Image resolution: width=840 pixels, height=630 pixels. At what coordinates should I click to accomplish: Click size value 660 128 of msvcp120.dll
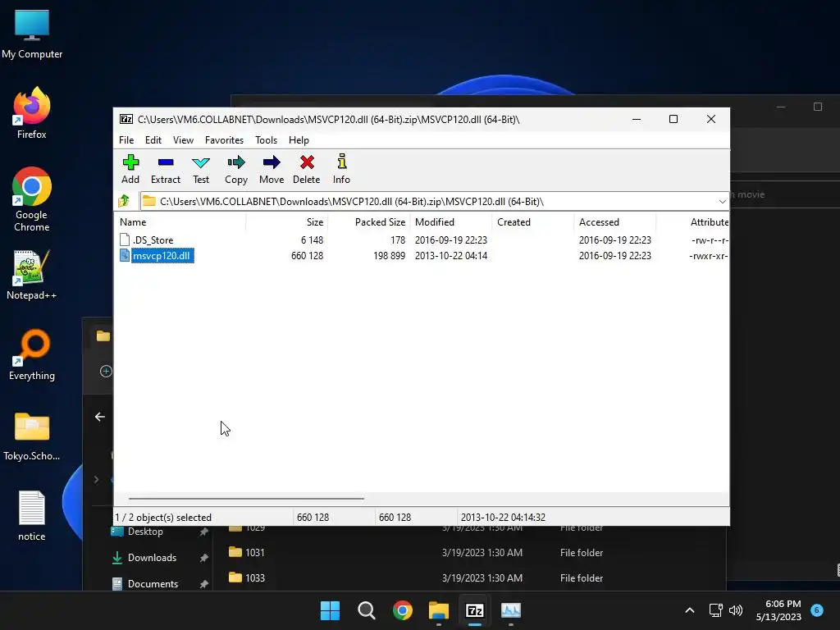pos(308,256)
